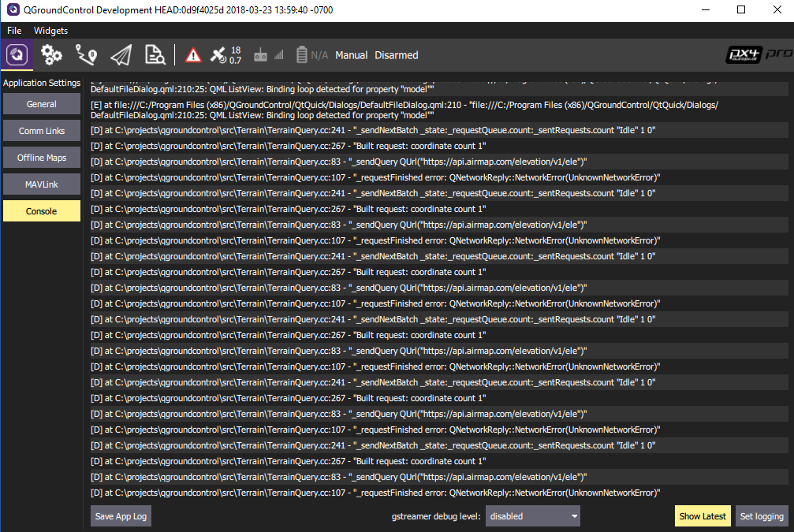Click the QGroundControl title bar app icon
794x532 pixels.
[13, 9]
